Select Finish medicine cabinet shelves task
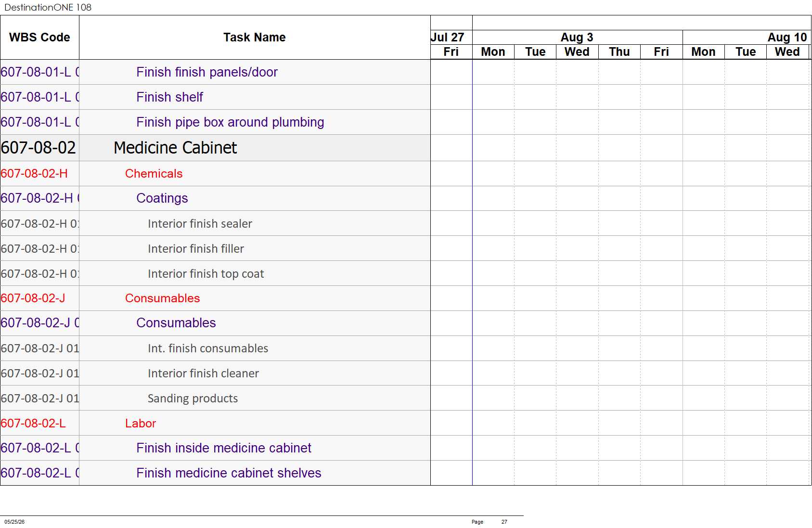Image resolution: width=812 pixels, height=528 pixels. [229, 473]
